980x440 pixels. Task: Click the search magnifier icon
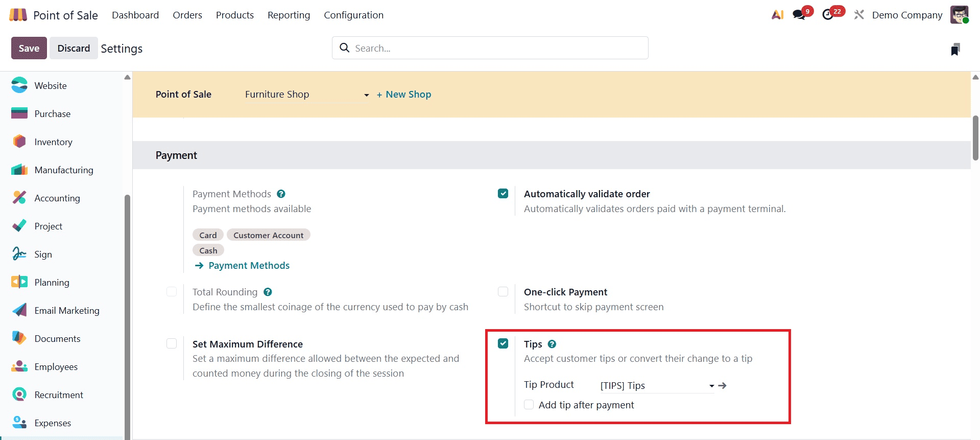pos(345,48)
